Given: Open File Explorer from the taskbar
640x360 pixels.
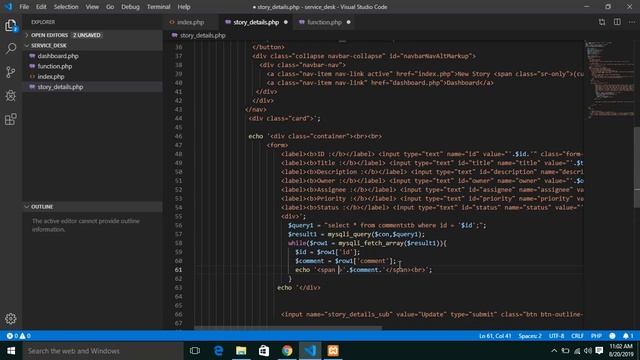Looking at the screenshot, I should tap(241, 351).
